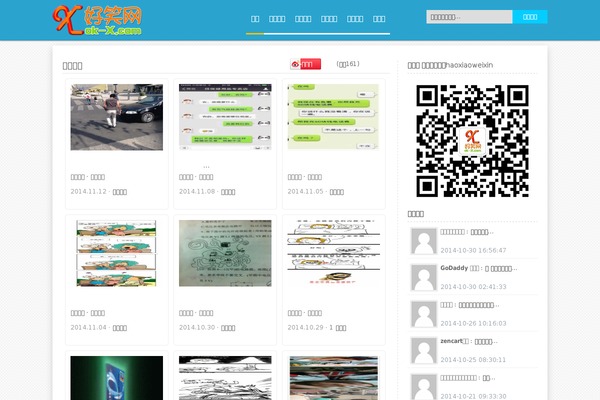Open the green glowing card thumbnail
This screenshot has width=600, height=400.
[x=117, y=378]
